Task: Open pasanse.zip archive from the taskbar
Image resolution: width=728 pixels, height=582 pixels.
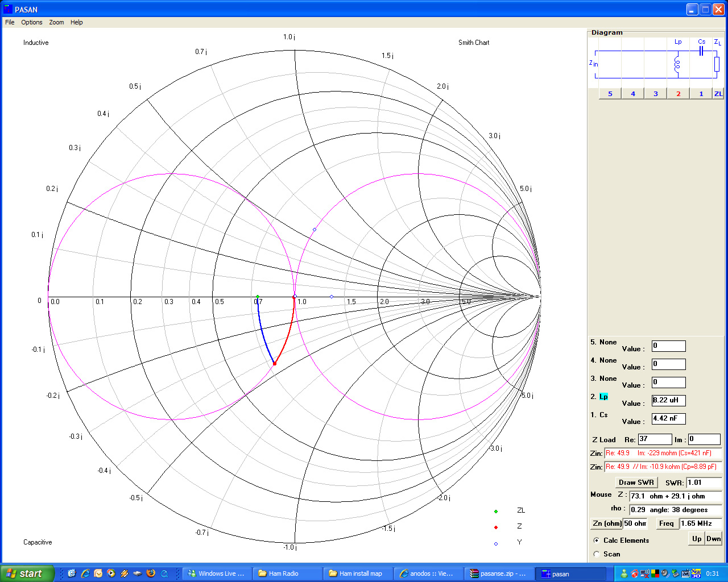Action: coord(499,573)
